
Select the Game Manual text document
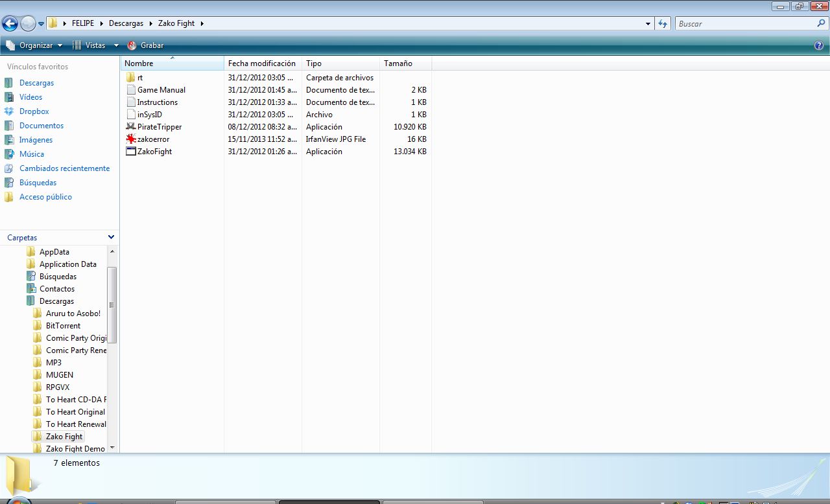pyautogui.click(x=161, y=90)
